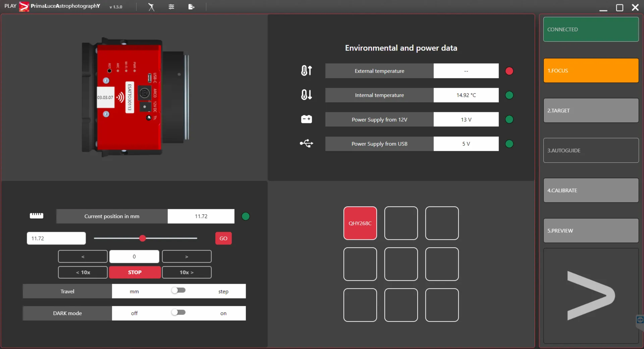Click the external temperature thermometer icon
Screen dimensions: 644x349
[x=306, y=71]
